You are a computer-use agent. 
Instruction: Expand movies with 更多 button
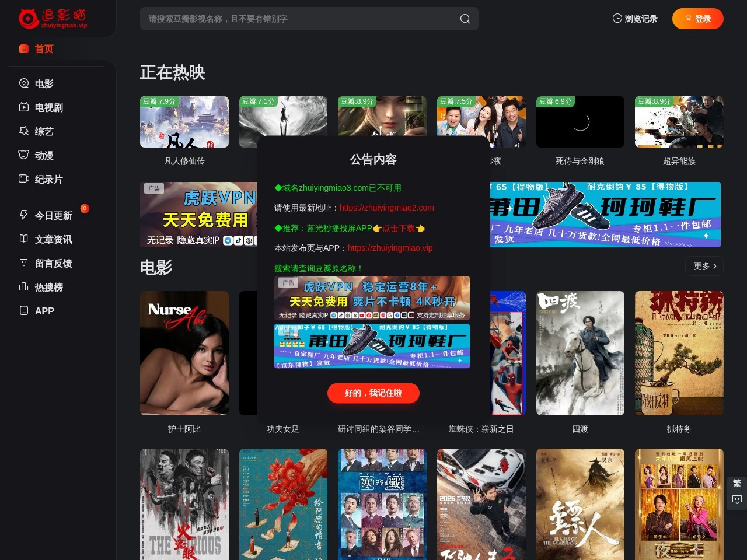pos(704,266)
